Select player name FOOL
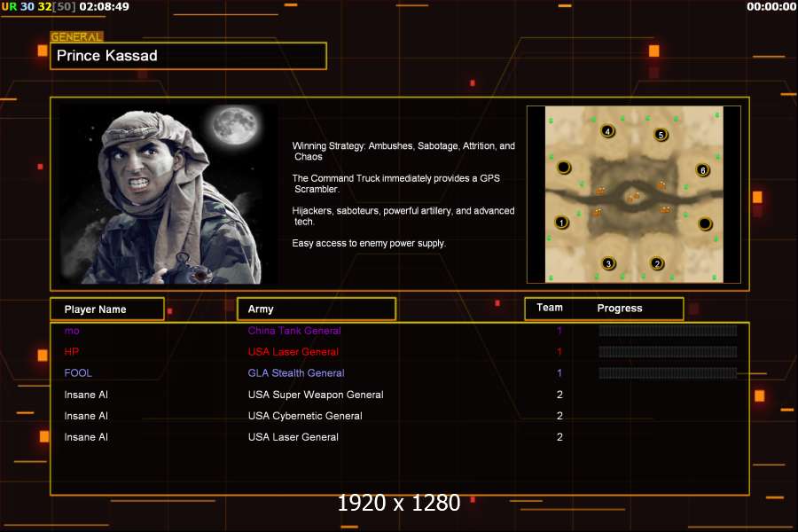 [78, 373]
